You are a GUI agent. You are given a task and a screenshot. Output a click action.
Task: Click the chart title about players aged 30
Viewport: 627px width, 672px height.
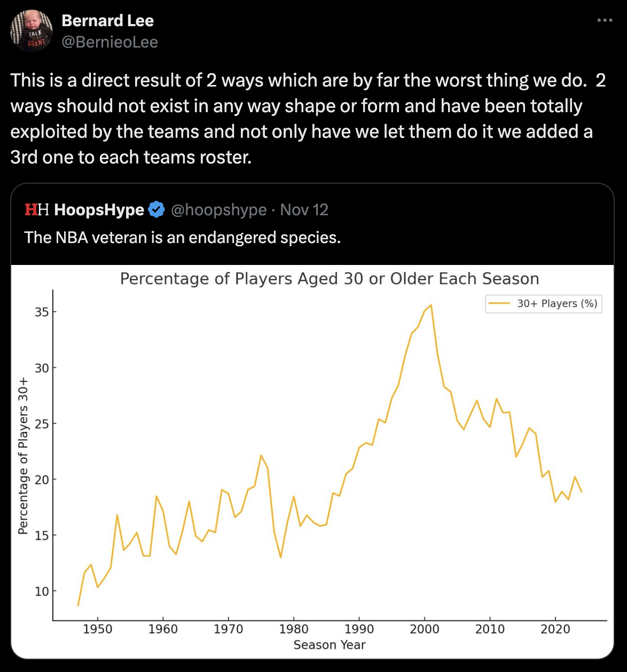[x=330, y=279]
